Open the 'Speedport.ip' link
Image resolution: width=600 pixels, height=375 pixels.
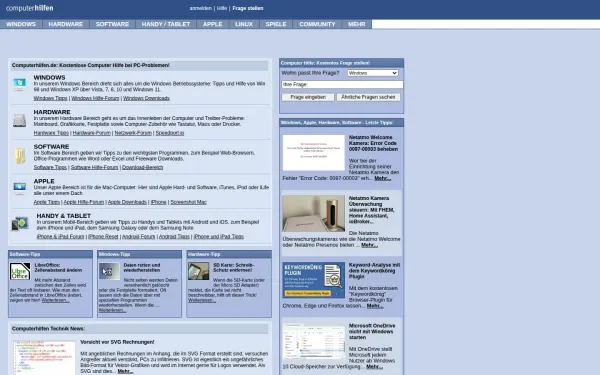[x=170, y=133]
